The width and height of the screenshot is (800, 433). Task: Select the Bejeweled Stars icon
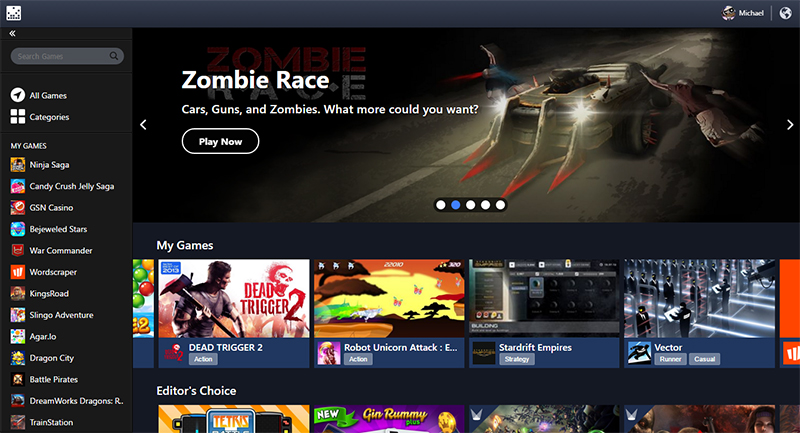pos(18,229)
